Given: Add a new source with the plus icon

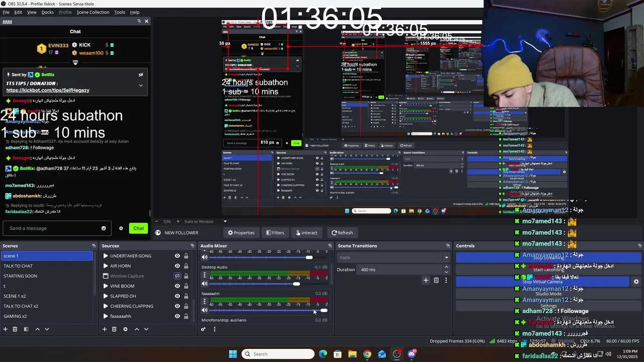Looking at the screenshot, I should [104, 329].
